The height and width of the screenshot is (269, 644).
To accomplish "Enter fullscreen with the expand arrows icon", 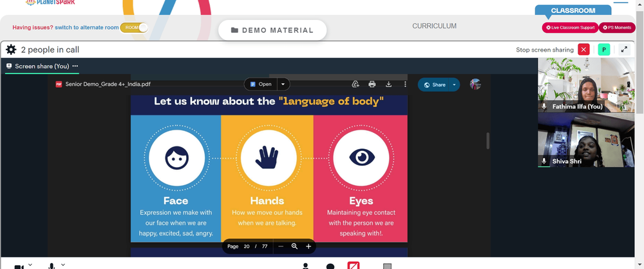I will pos(624,50).
